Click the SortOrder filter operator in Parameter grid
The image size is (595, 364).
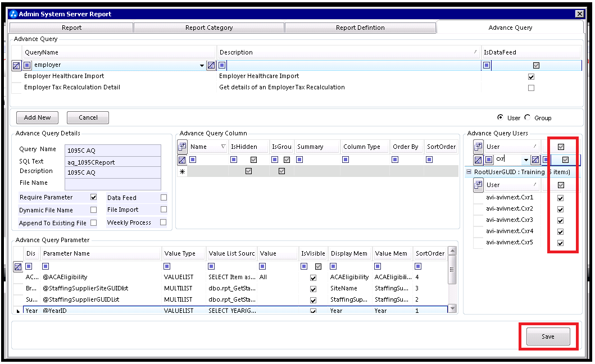(x=418, y=266)
